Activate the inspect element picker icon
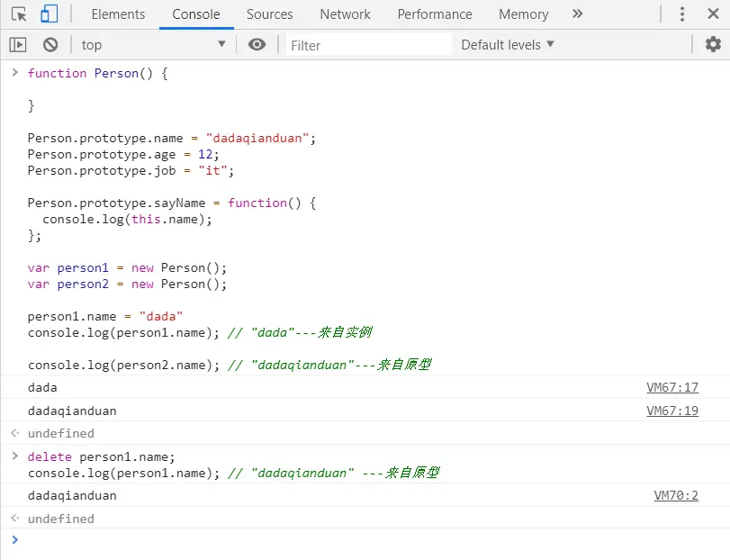 (19, 14)
